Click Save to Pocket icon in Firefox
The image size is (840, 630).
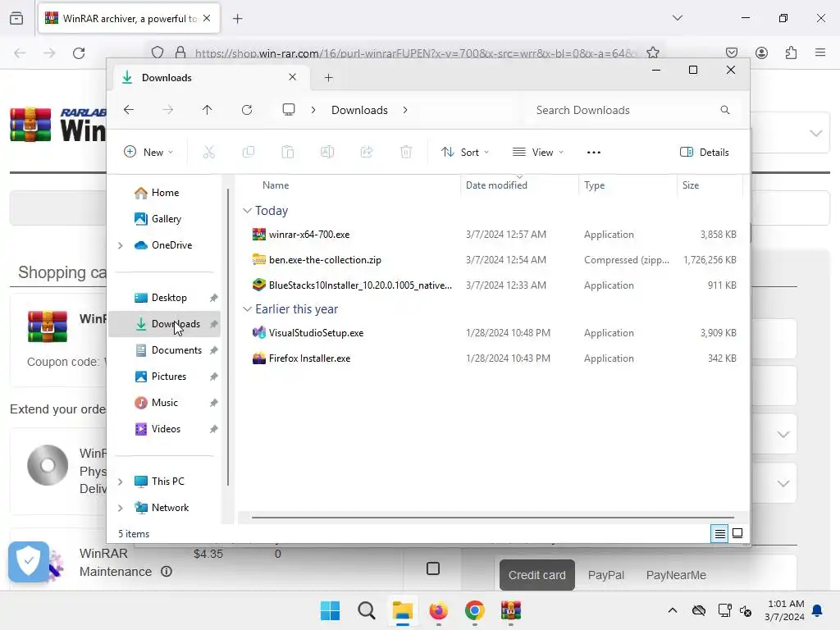point(732,52)
